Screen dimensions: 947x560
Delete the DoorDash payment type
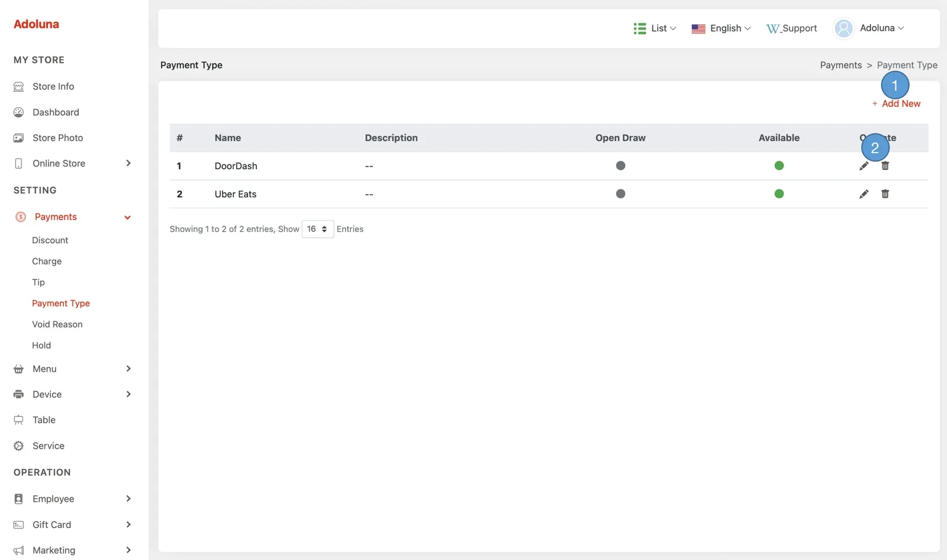coord(885,166)
